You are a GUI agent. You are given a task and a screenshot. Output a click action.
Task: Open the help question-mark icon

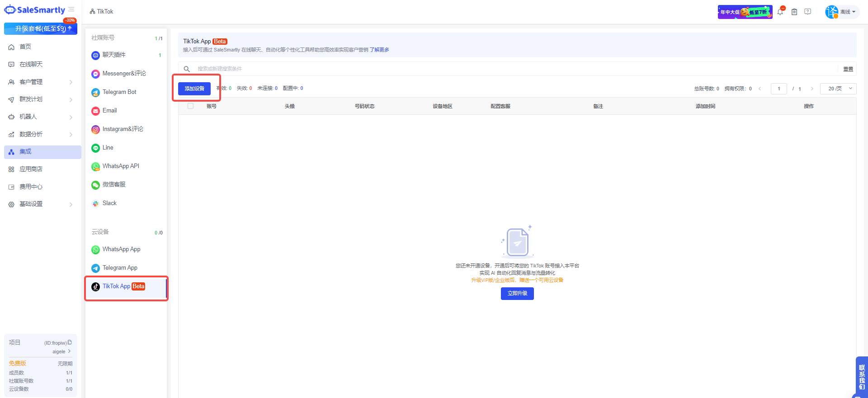pos(808,12)
